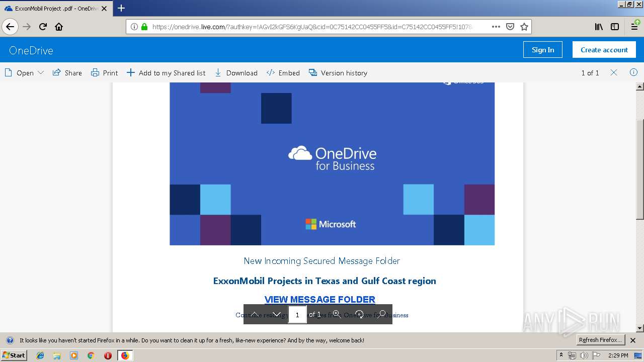Go to previous PDF page arrow
644x362 pixels.
tap(255, 314)
